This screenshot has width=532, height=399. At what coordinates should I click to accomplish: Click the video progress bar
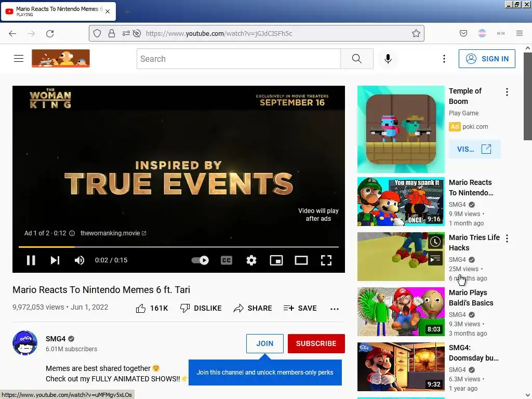point(179,247)
